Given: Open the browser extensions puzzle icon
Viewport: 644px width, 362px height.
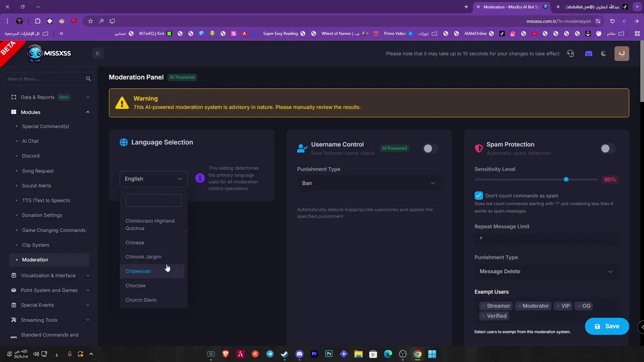Looking at the screenshot, I should click(x=38, y=21).
